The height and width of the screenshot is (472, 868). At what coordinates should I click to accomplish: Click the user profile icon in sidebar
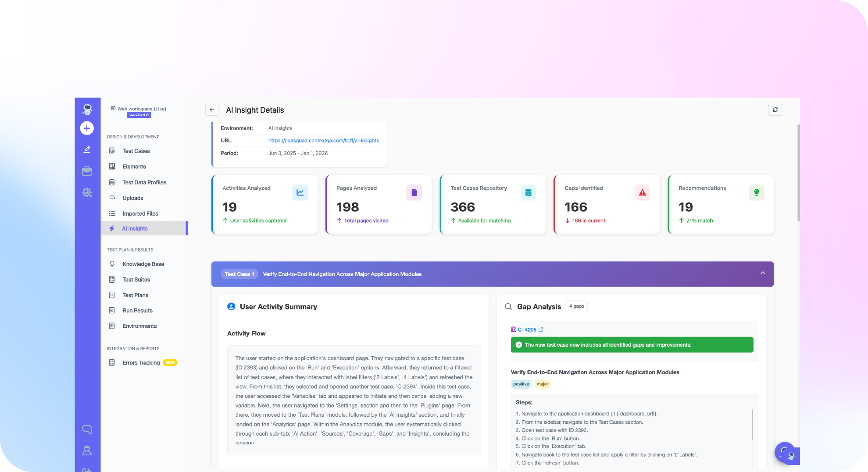point(87,450)
